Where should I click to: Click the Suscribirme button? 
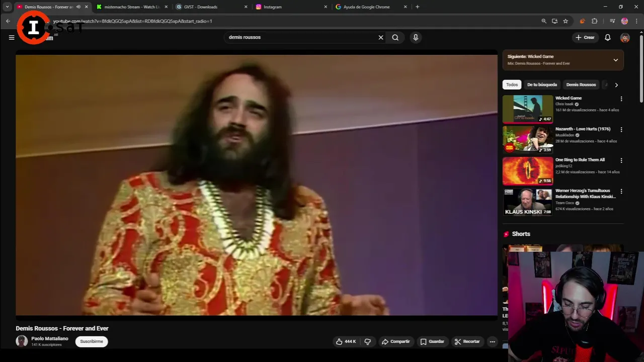(92, 341)
